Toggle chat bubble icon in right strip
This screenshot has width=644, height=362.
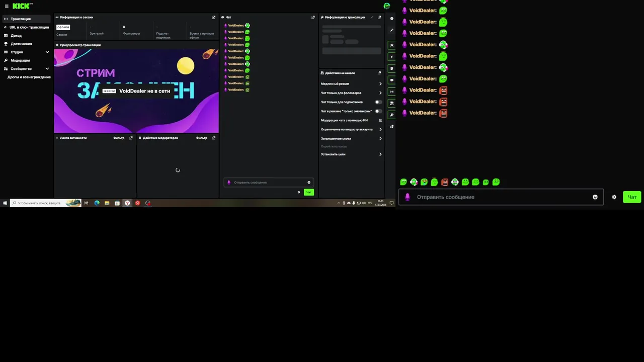click(391, 80)
